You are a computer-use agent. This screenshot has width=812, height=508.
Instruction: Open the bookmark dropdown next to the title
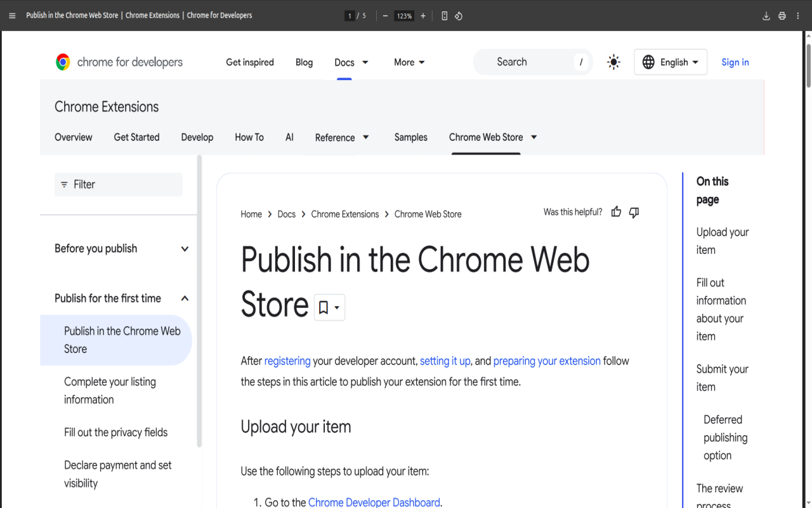[x=330, y=308]
